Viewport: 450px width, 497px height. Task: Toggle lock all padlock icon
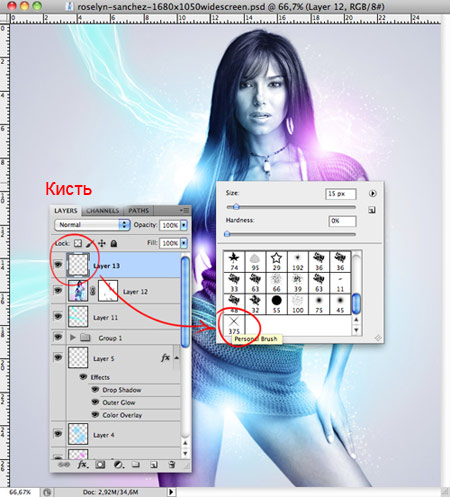[114, 243]
